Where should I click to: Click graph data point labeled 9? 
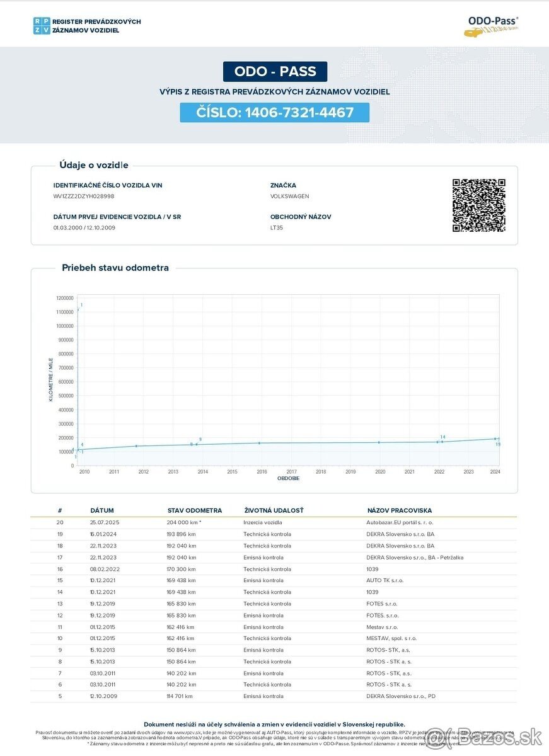coord(197,444)
